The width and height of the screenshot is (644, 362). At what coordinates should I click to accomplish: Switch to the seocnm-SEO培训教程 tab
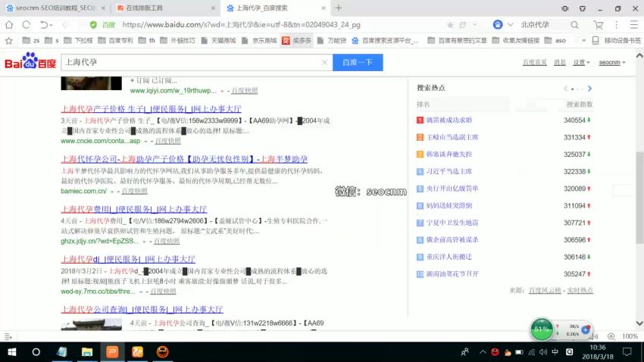coord(55,8)
